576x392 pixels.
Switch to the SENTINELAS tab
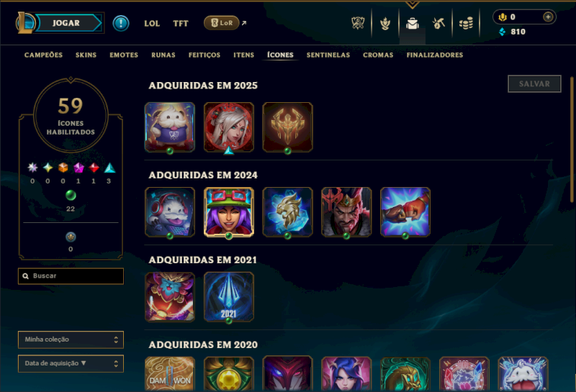click(x=328, y=55)
